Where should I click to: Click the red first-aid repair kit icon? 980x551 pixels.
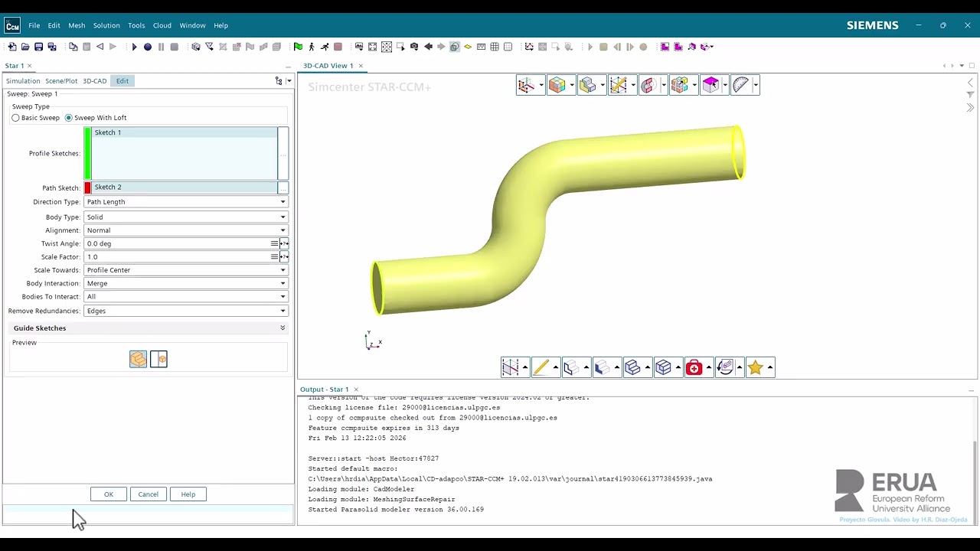point(694,367)
